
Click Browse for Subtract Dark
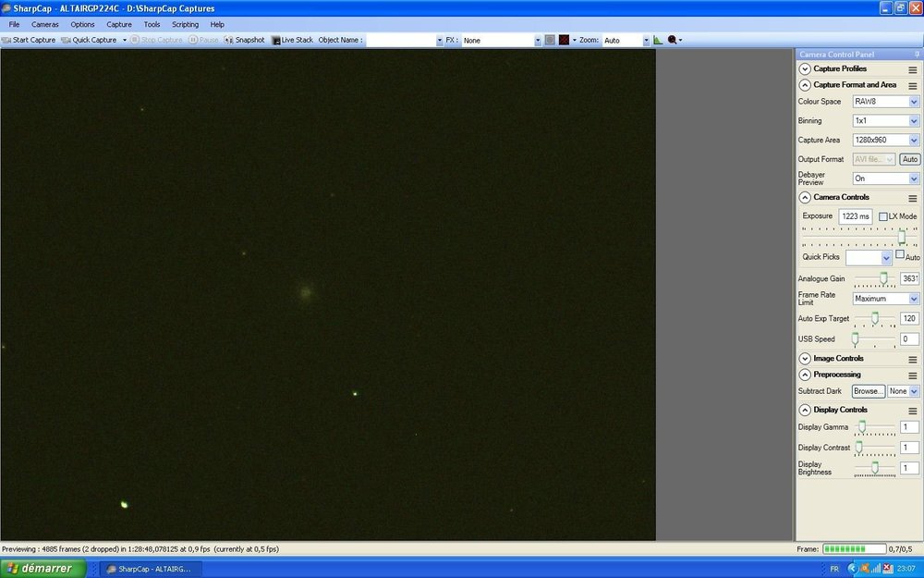868,391
